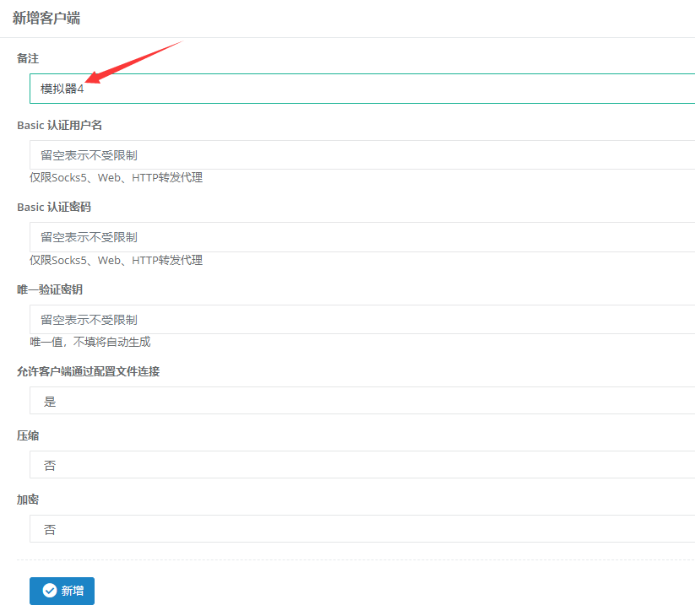This screenshot has width=695, height=616.
Task: Click the 唯一验证密钥 input field
Action: pos(362,319)
